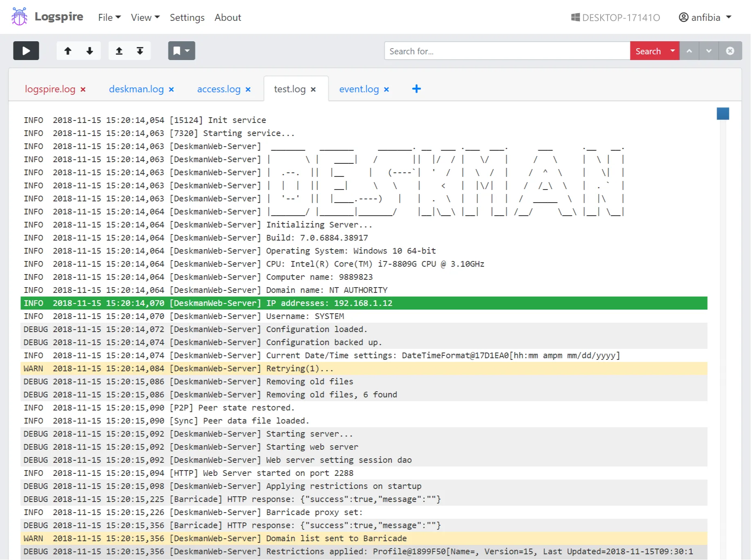751x560 pixels.
Task: Click the Logspire bug logo
Action: [x=19, y=17]
